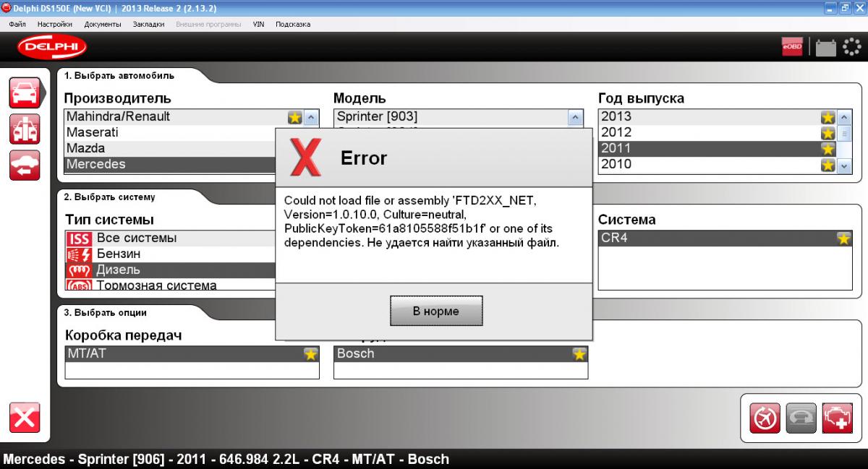The width and height of the screenshot is (868, 469).
Task: Open the Подсказка menu
Action: pos(293,24)
